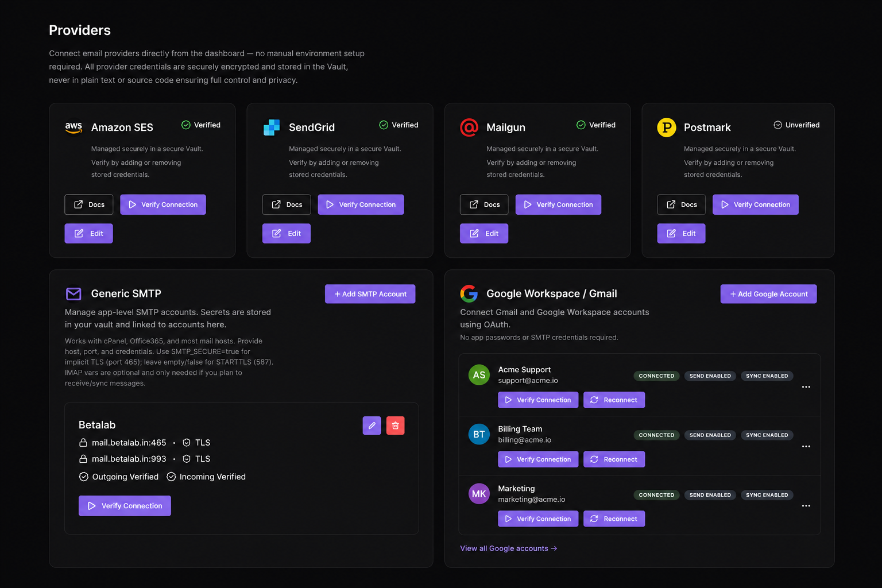Open more options for Marketing account

pyautogui.click(x=806, y=506)
